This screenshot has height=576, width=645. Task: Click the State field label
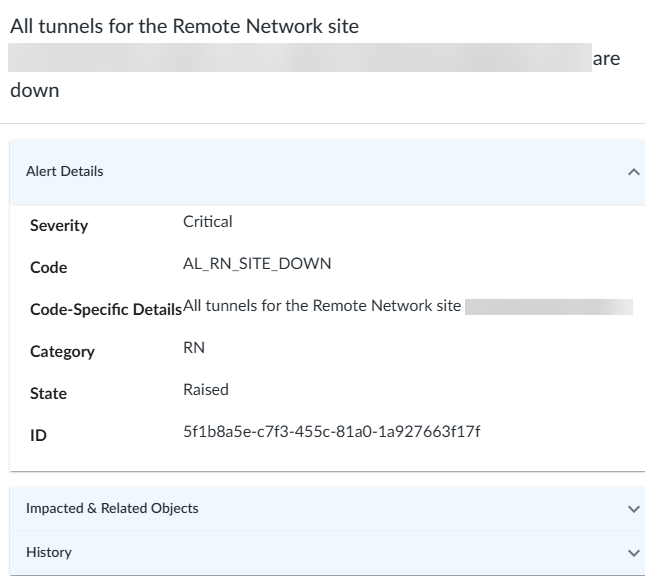coord(48,394)
